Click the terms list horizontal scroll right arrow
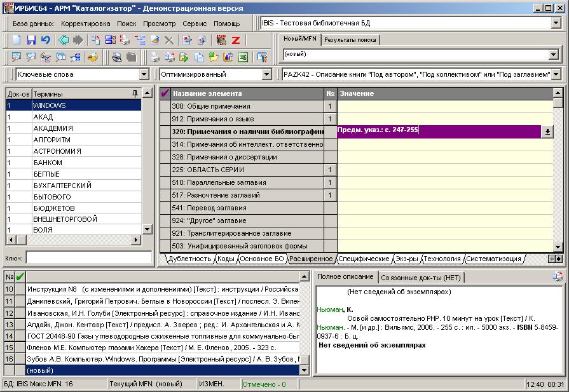 [136, 240]
